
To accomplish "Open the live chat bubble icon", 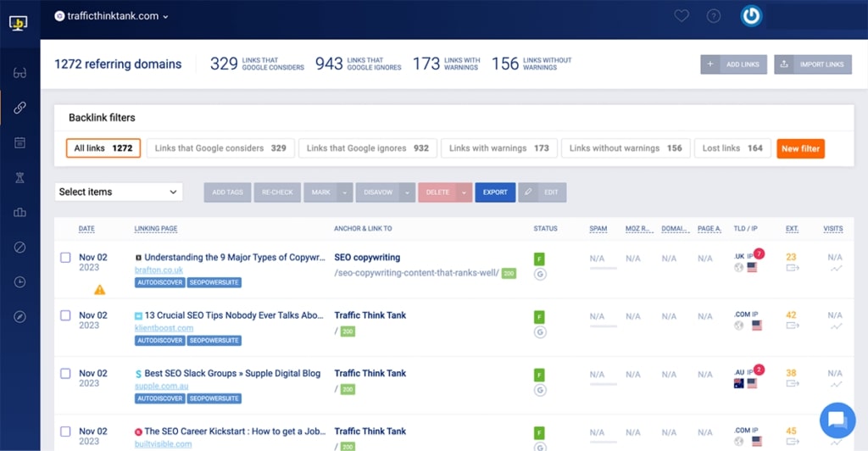I will 837,420.
